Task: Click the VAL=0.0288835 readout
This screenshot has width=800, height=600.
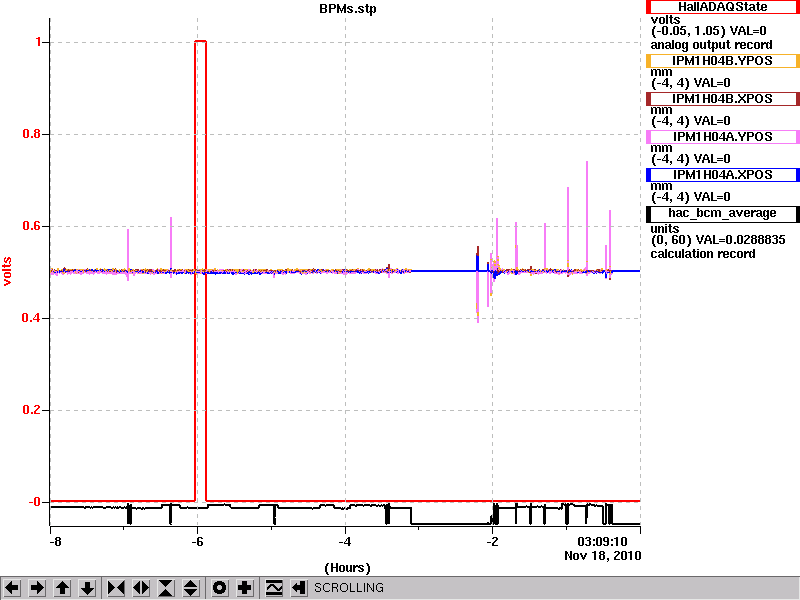Action: [741, 240]
